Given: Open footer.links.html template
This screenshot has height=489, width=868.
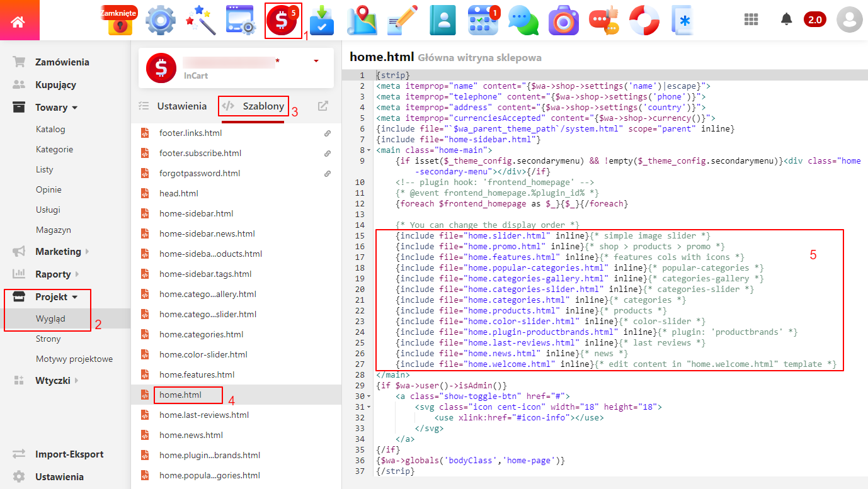Looking at the screenshot, I should 190,133.
